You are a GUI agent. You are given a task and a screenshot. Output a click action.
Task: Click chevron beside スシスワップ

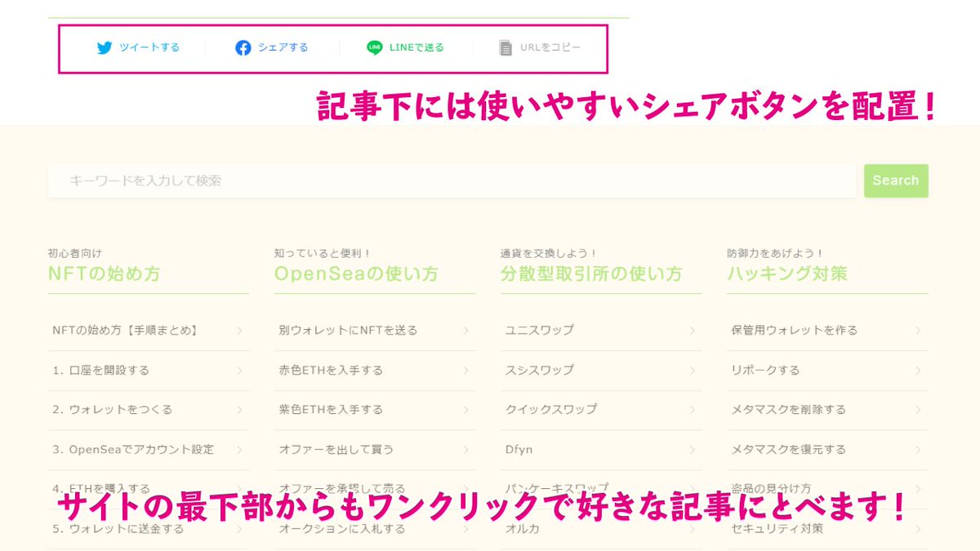click(692, 370)
